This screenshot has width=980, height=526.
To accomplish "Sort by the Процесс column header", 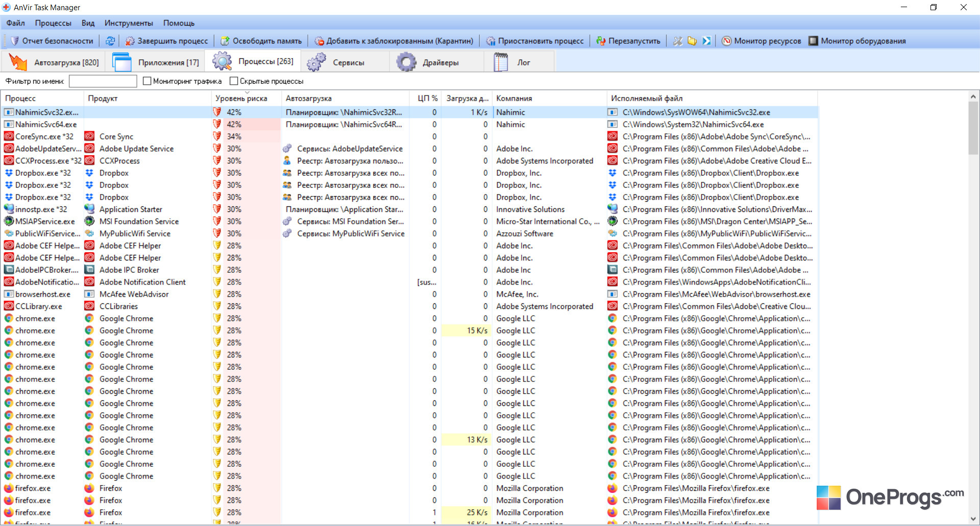I will (42, 98).
